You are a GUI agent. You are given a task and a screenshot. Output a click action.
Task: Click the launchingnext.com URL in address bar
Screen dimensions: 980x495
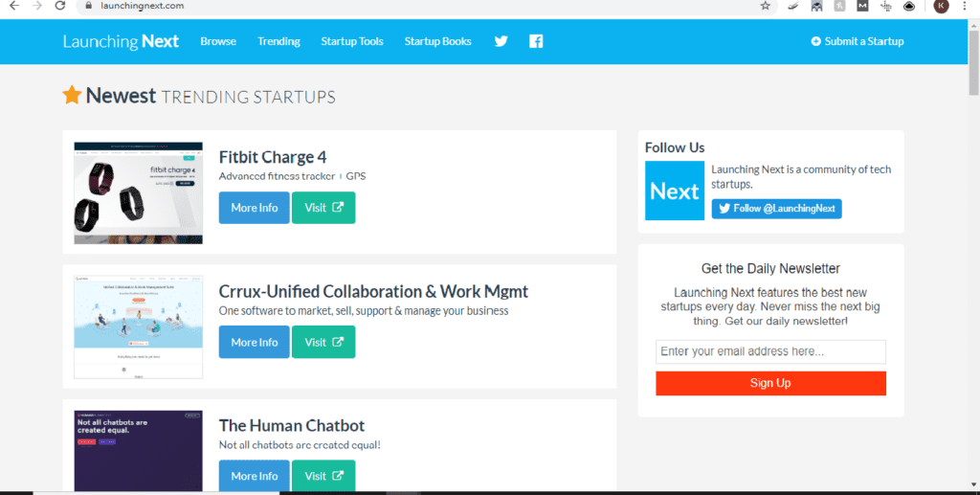(x=143, y=6)
